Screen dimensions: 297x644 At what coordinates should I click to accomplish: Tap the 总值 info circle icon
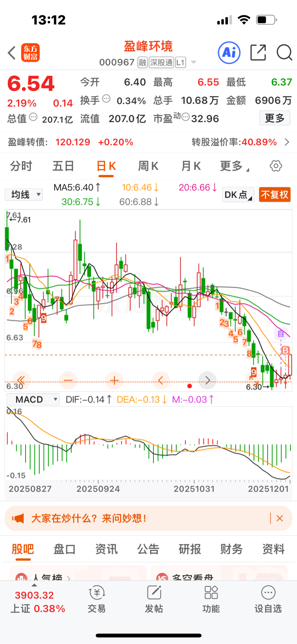(33, 117)
